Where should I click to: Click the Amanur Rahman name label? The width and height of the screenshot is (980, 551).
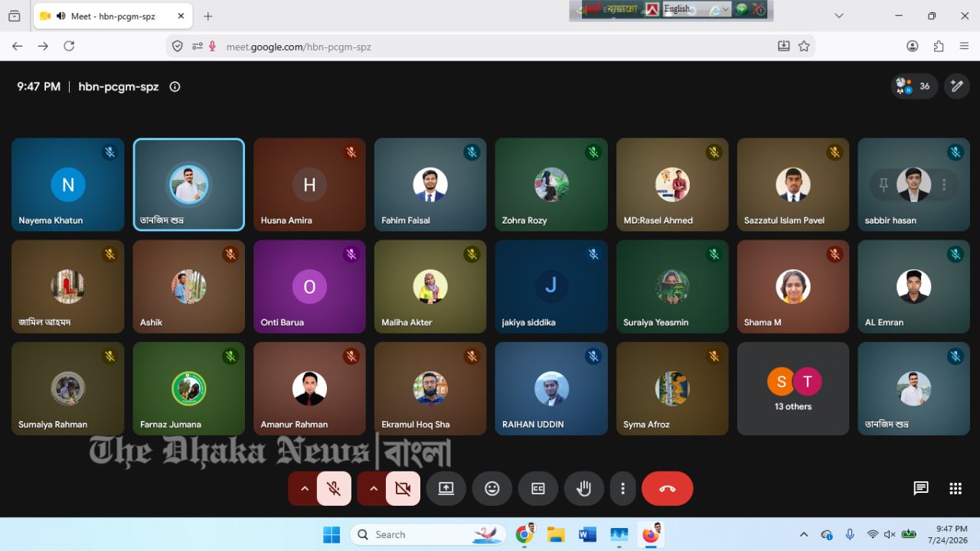click(294, 424)
